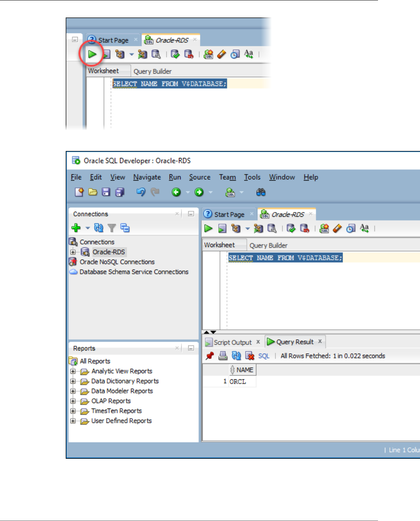Expand OLAP Reports
The image size is (420, 521).
(73, 401)
